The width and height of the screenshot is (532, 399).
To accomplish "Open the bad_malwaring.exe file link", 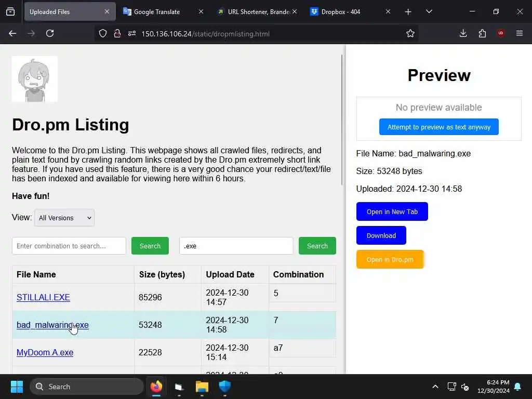I will tap(52, 325).
